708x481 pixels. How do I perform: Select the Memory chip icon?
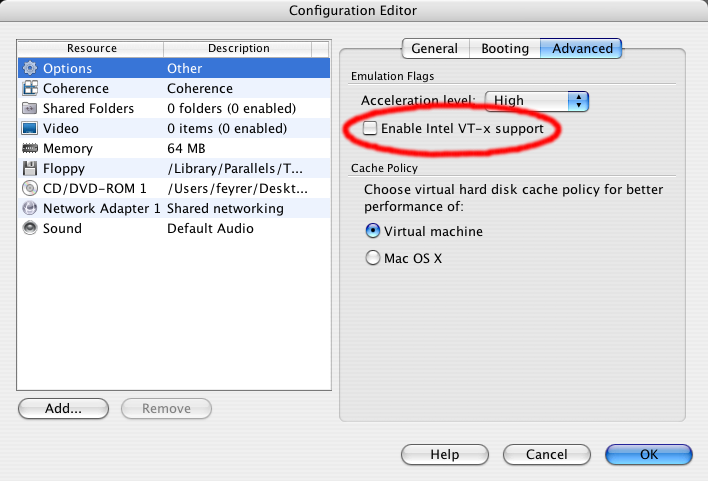click(x=29, y=149)
